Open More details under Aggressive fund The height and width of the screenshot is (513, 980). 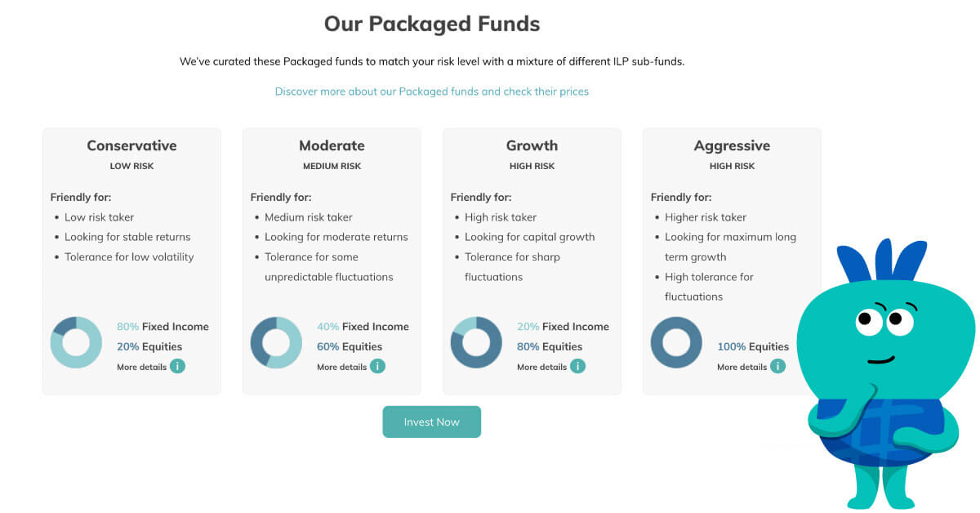[x=742, y=367]
